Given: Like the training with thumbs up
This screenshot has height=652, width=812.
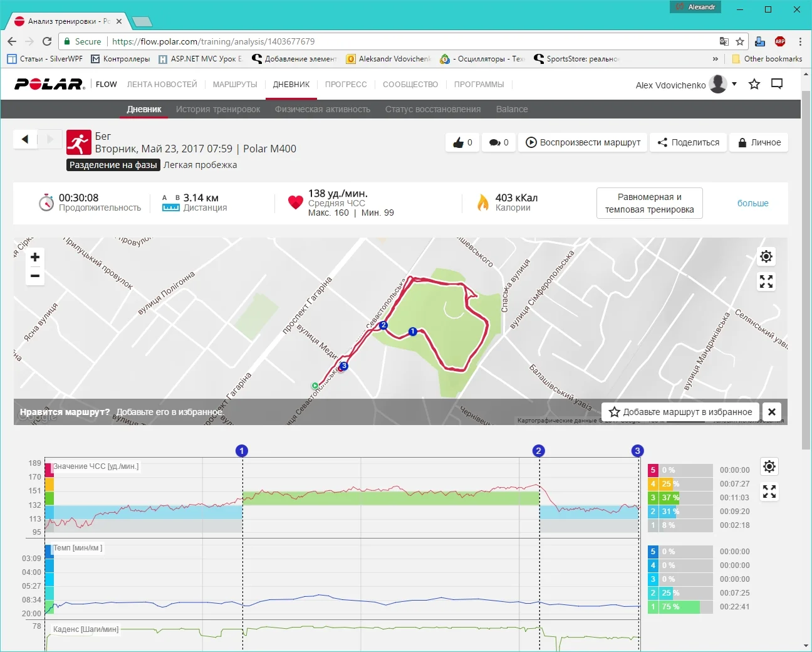Looking at the screenshot, I should (x=462, y=142).
